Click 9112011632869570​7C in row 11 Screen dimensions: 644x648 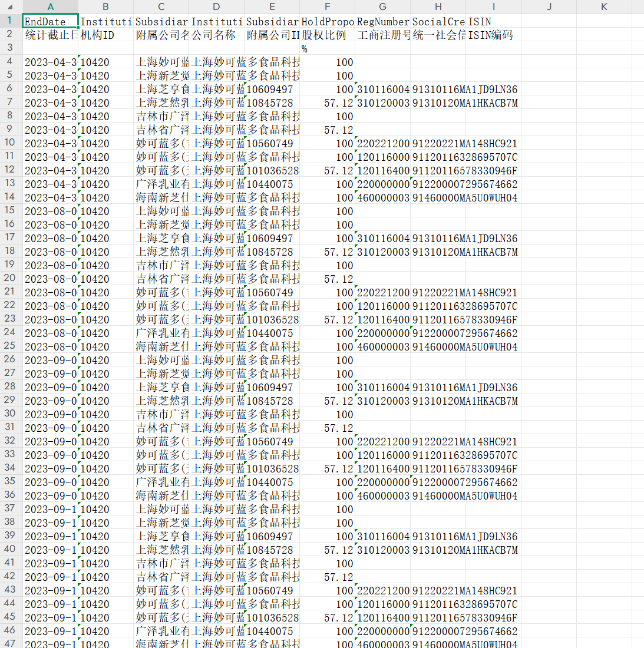[465, 157]
